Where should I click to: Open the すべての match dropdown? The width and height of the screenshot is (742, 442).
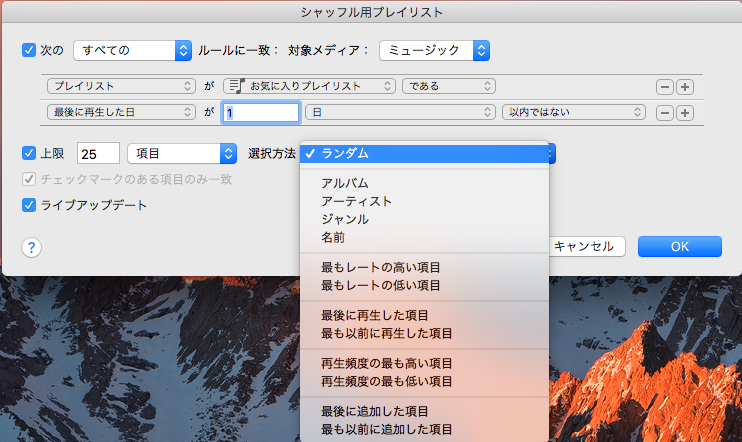132,50
